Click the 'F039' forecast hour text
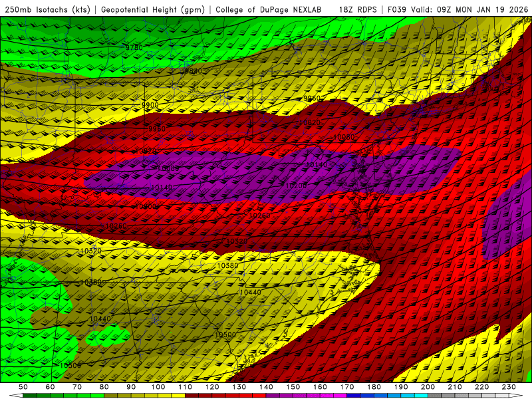Screen dimensions: 532x399 397,9
